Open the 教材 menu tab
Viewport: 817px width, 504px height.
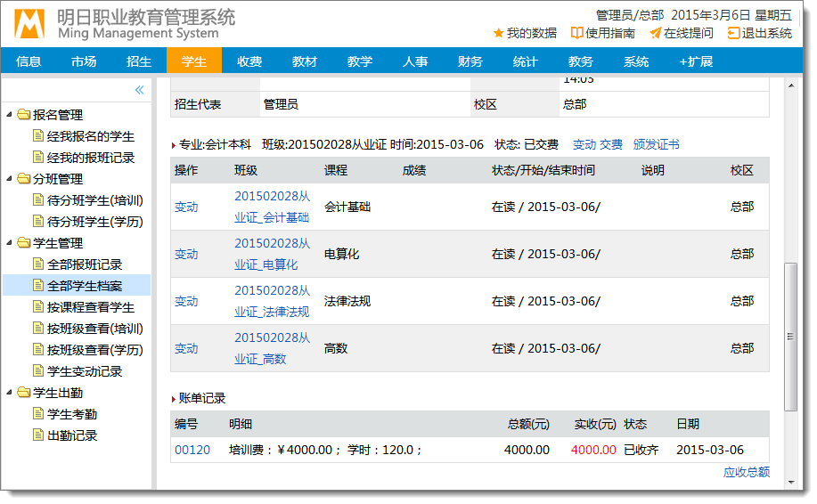[305, 61]
